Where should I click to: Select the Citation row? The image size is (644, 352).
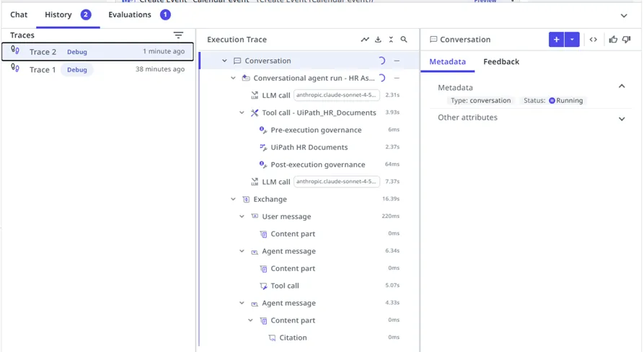[309, 338]
